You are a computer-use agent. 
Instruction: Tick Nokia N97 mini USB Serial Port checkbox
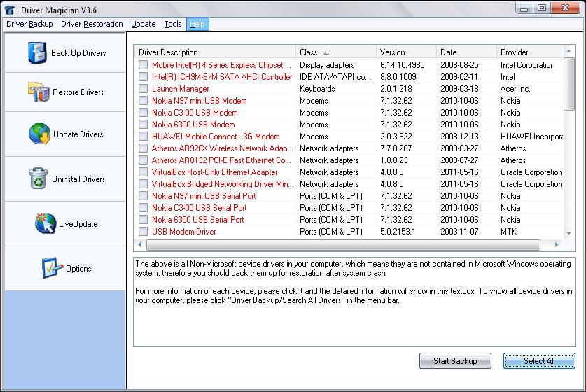(x=143, y=196)
